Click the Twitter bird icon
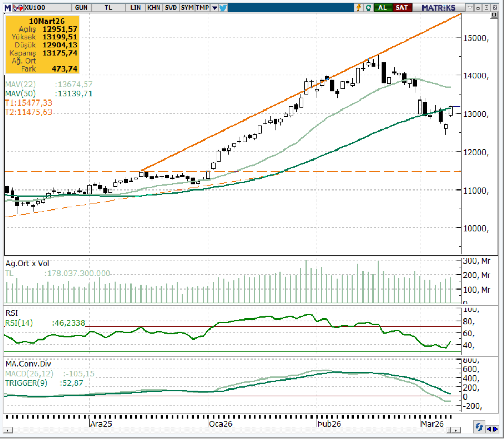The image size is (504, 439). 223,7
